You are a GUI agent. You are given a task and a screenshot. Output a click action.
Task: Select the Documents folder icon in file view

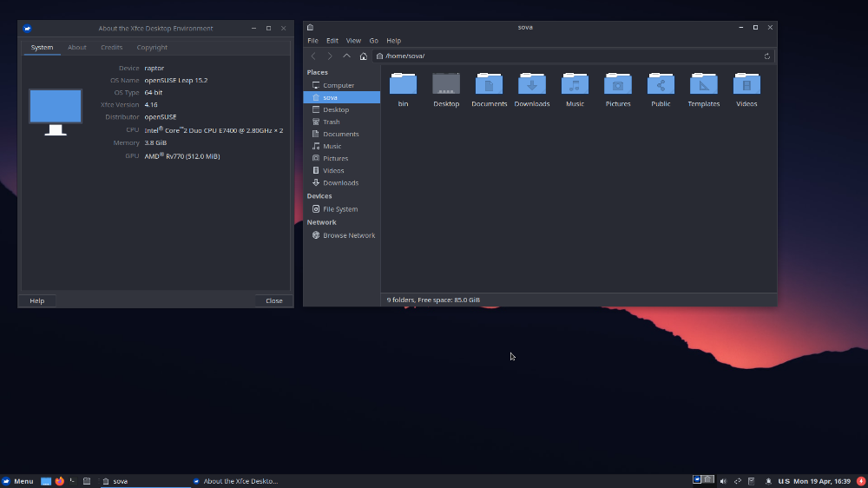pyautogui.click(x=489, y=83)
